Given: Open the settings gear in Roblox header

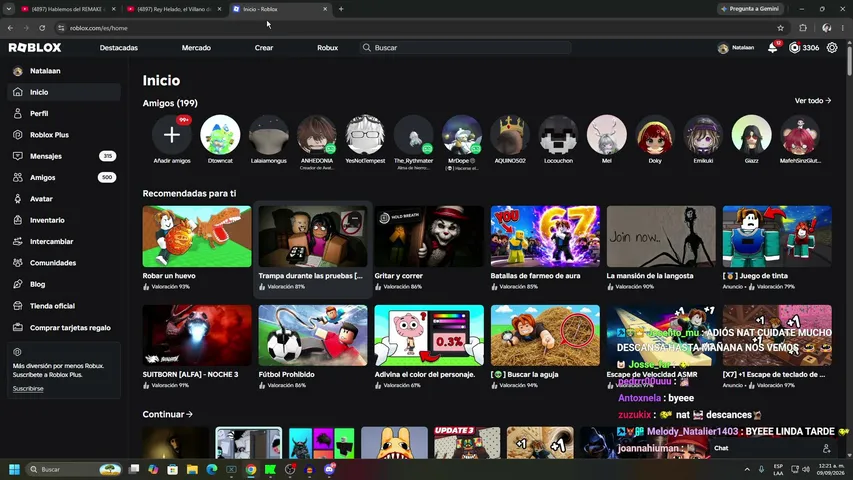Looking at the screenshot, I should point(832,48).
